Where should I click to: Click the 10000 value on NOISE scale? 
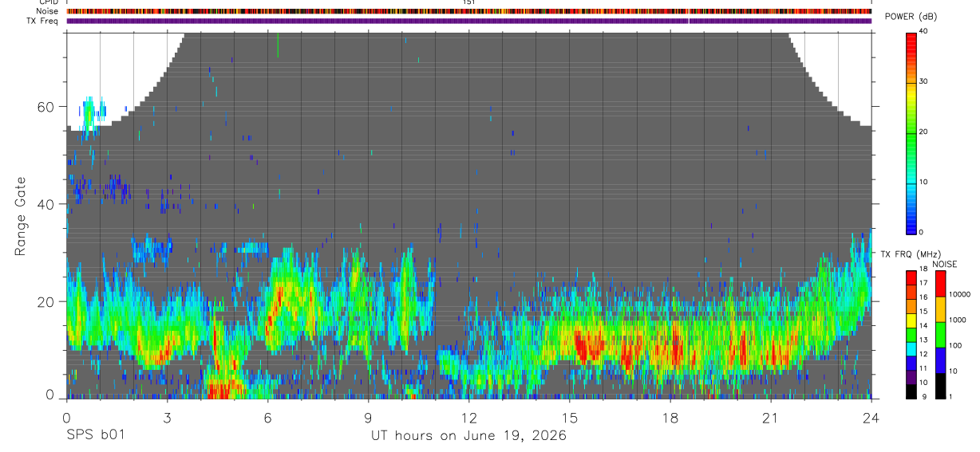pos(962,294)
